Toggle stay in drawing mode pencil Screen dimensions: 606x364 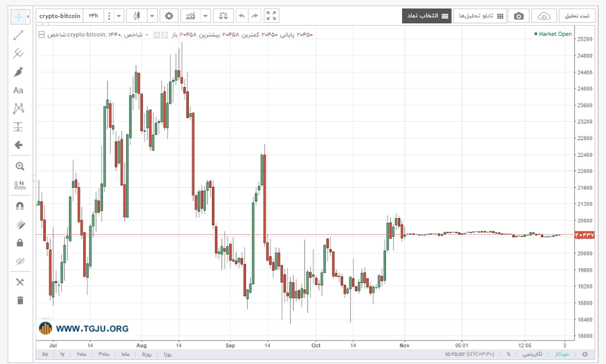20,225
